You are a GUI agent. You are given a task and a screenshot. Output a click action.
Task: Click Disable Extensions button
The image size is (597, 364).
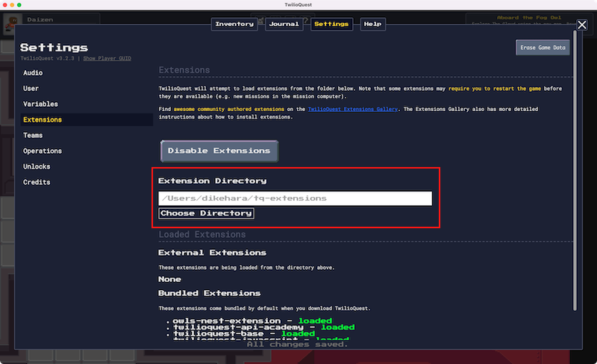point(219,151)
